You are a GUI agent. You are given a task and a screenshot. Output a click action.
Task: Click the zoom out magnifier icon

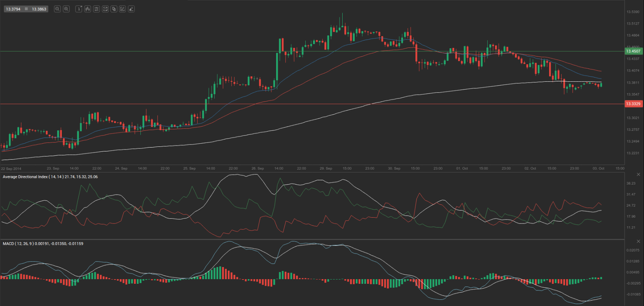[x=57, y=9]
